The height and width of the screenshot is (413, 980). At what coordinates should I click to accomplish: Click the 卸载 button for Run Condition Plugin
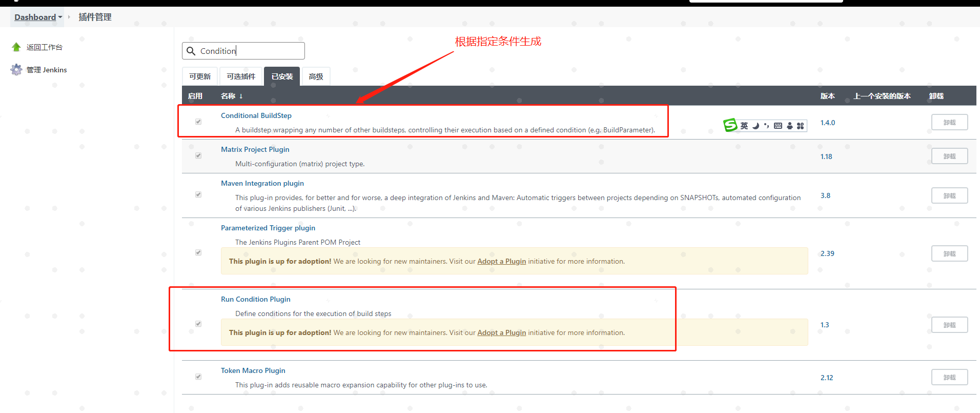coord(950,325)
